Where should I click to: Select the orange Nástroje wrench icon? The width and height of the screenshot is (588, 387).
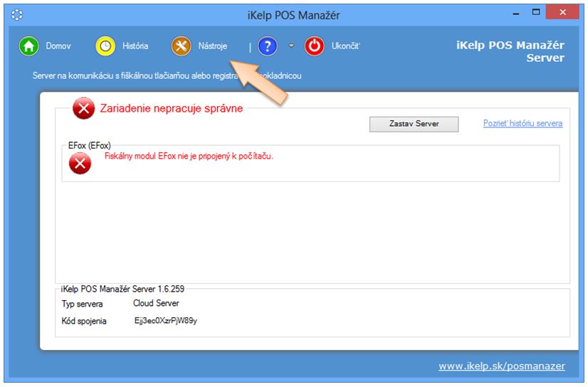point(182,46)
